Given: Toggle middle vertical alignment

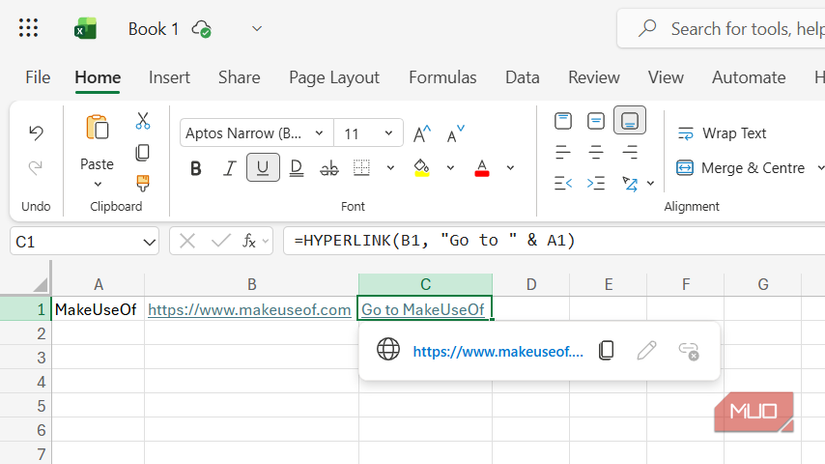Looking at the screenshot, I should point(596,121).
